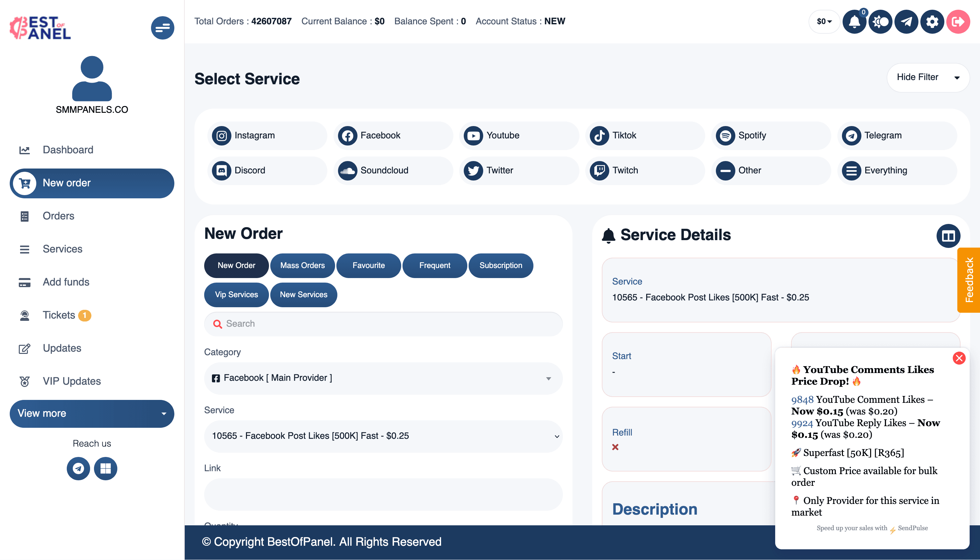980x560 pixels.
Task: Collapse sidebar with the menu toggle button
Action: pyautogui.click(x=162, y=28)
